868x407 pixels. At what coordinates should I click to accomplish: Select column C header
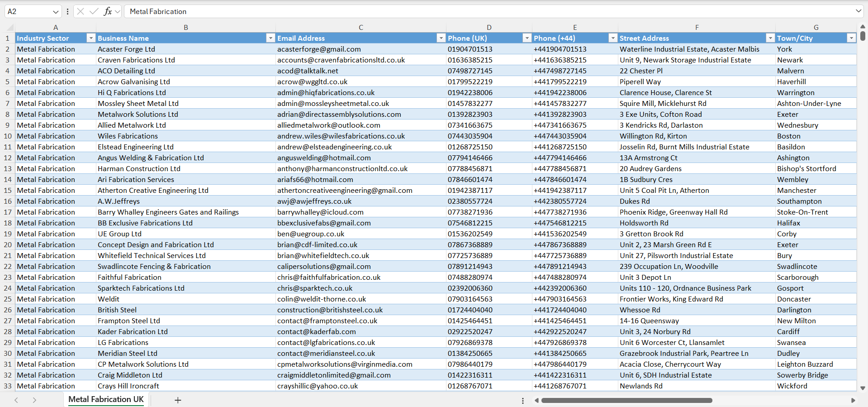361,28
